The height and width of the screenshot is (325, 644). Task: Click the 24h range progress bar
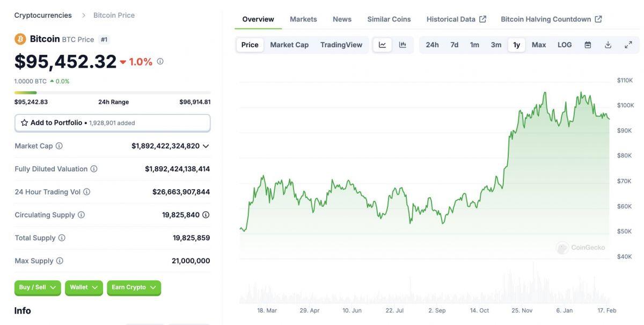[x=112, y=93]
